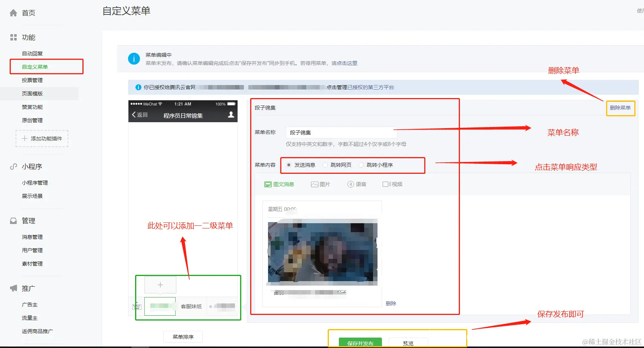Open 自动回复 from the sidebar menu
The height and width of the screenshot is (348, 644).
coord(33,53)
